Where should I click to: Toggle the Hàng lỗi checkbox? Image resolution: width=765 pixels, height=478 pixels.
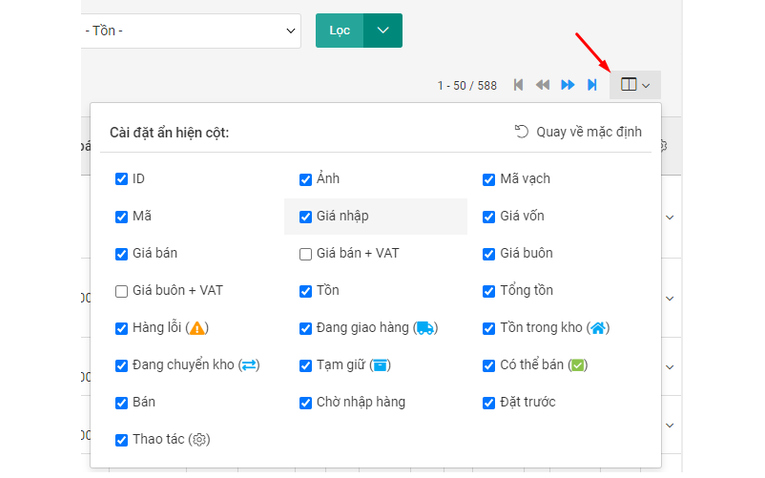tap(121, 328)
